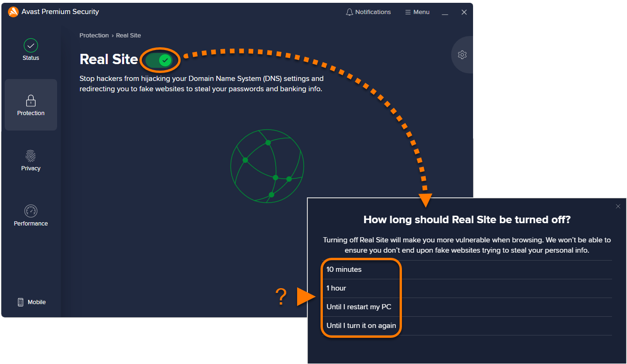
Task: Navigate back via Protection breadcrumb
Action: tap(94, 36)
